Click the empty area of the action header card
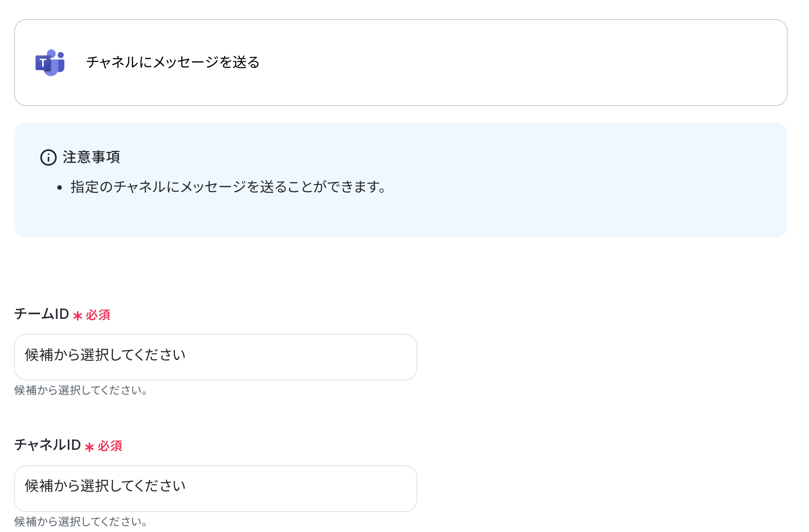 (x=520, y=62)
